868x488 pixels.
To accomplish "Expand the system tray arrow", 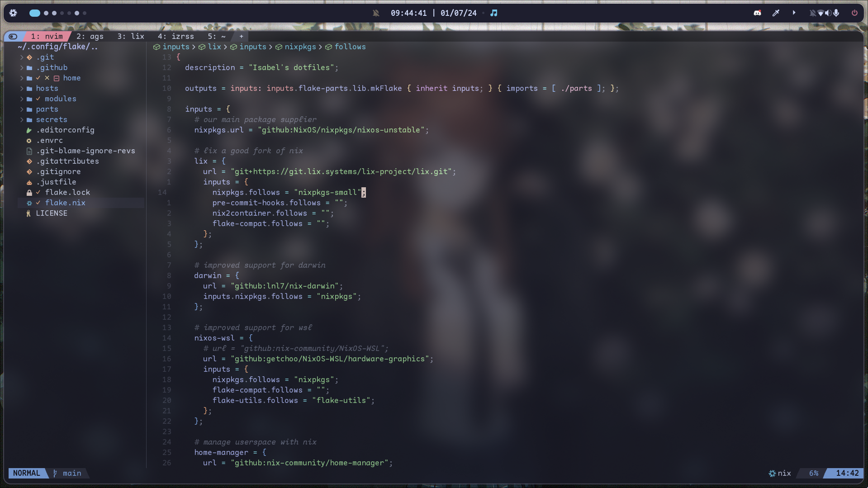I will pyautogui.click(x=794, y=13).
